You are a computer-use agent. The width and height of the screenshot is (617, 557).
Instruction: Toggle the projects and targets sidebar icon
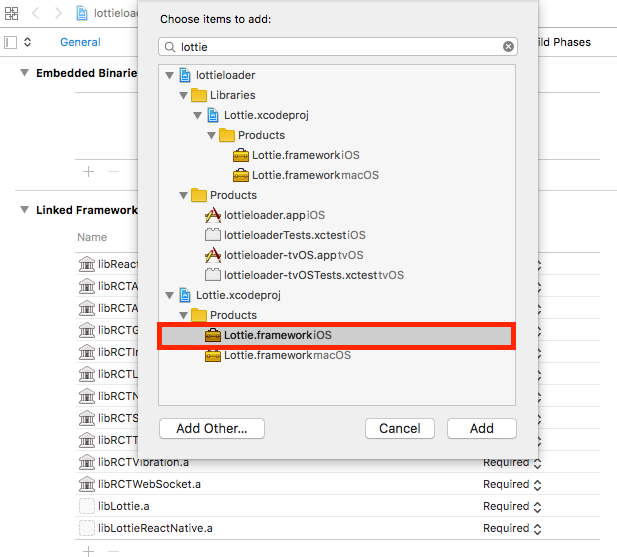pos(11,42)
